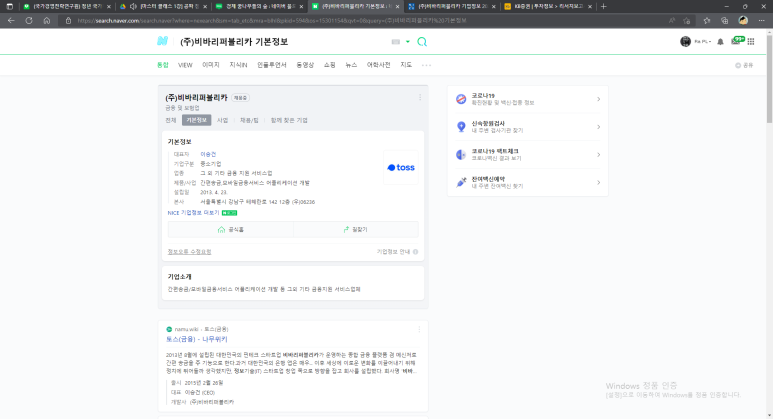This screenshot has height=419, width=773.
Task: Switch to the 기본정보 tab in the company card
Action: (x=196, y=120)
